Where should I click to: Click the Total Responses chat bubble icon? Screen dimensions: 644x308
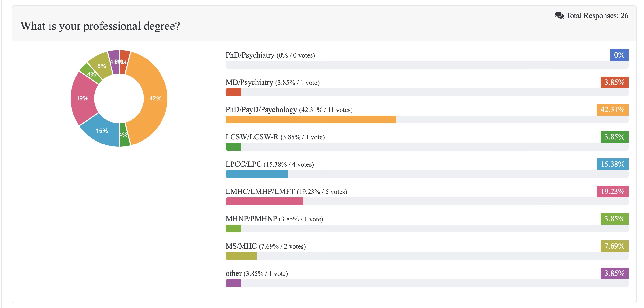(x=559, y=15)
